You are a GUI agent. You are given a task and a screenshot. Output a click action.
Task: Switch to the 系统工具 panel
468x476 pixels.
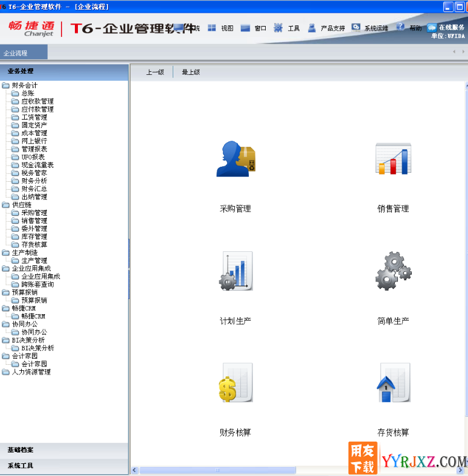(x=64, y=466)
